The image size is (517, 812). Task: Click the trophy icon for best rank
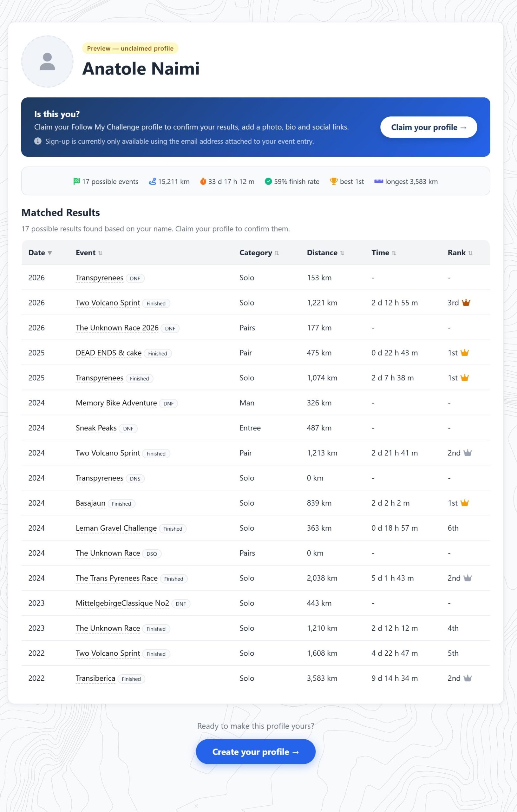click(x=334, y=181)
